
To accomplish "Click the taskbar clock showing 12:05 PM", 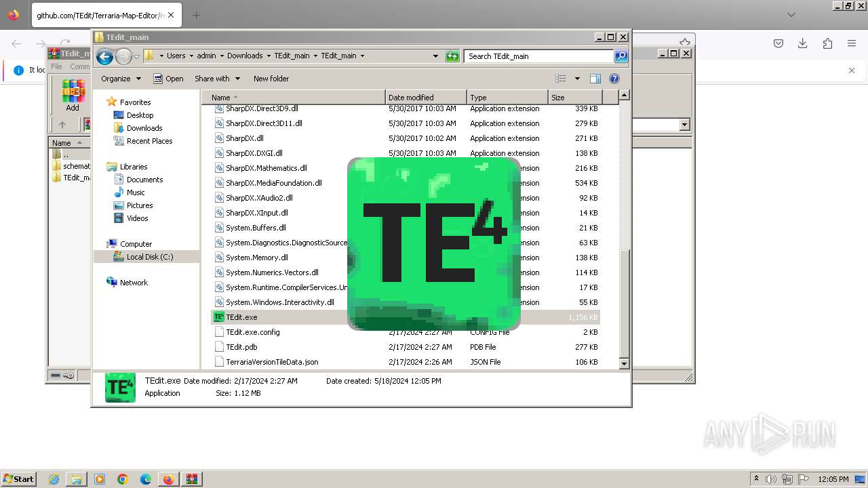I will click(833, 479).
